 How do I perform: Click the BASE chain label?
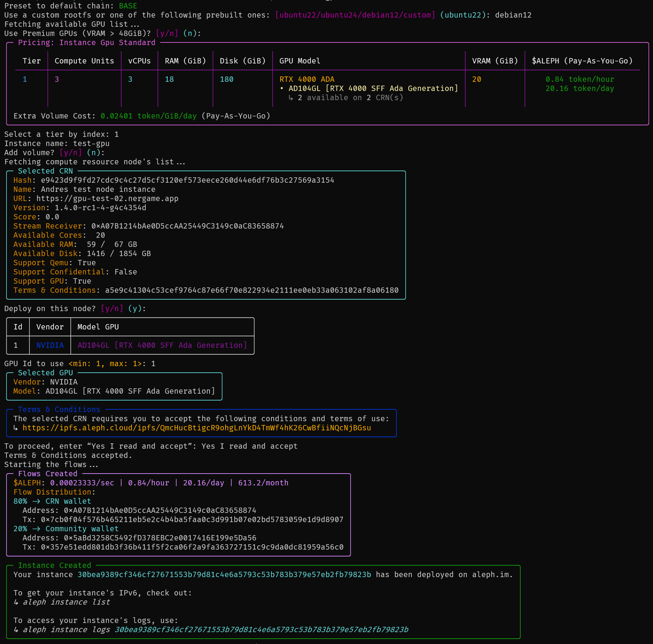coord(128,6)
